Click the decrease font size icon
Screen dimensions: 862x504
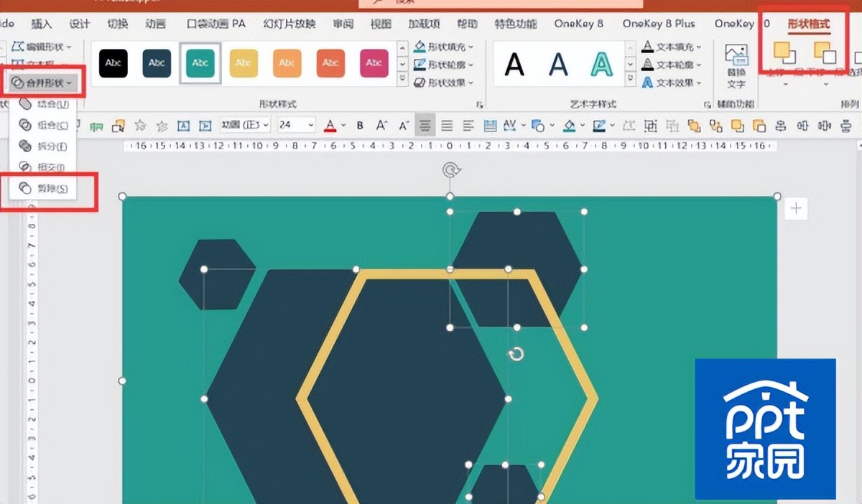tap(403, 126)
